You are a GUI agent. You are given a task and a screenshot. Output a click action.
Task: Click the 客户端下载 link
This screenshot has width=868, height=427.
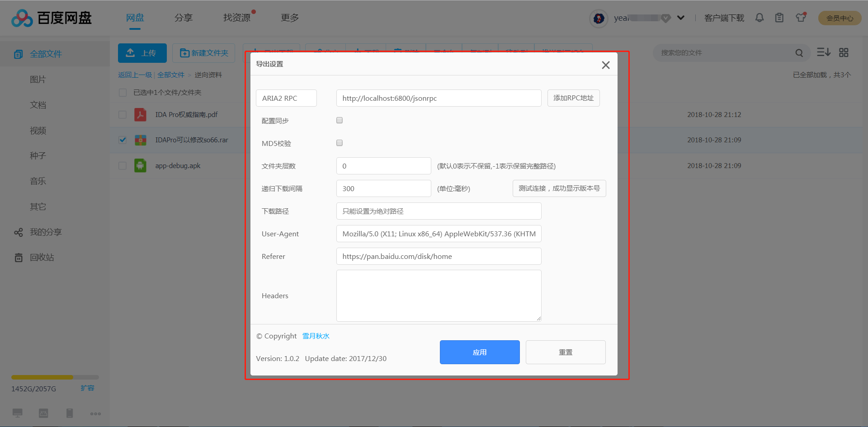tap(724, 18)
